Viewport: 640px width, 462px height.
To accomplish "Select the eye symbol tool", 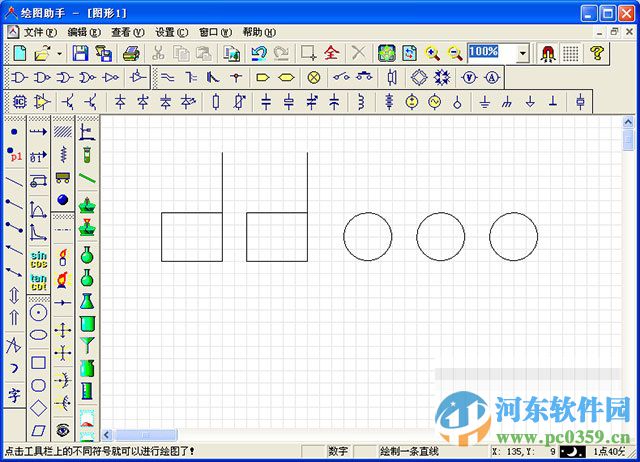I will [63, 430].
